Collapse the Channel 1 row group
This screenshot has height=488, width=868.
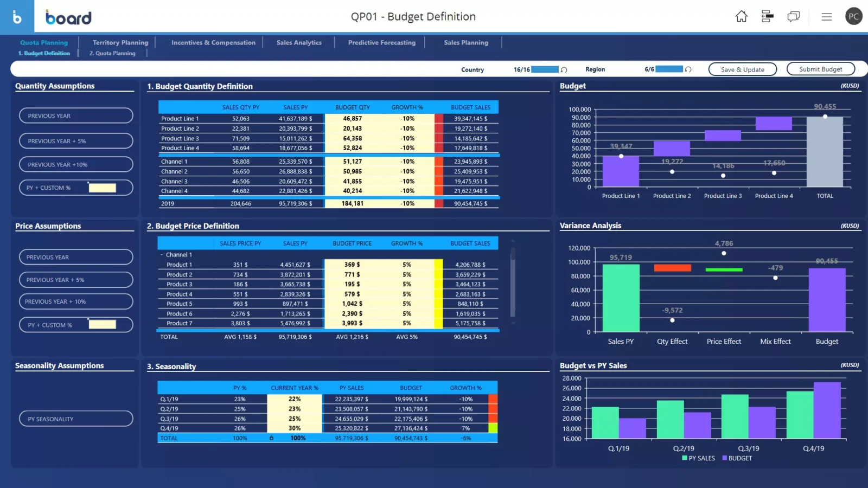[x=162, y=255]
